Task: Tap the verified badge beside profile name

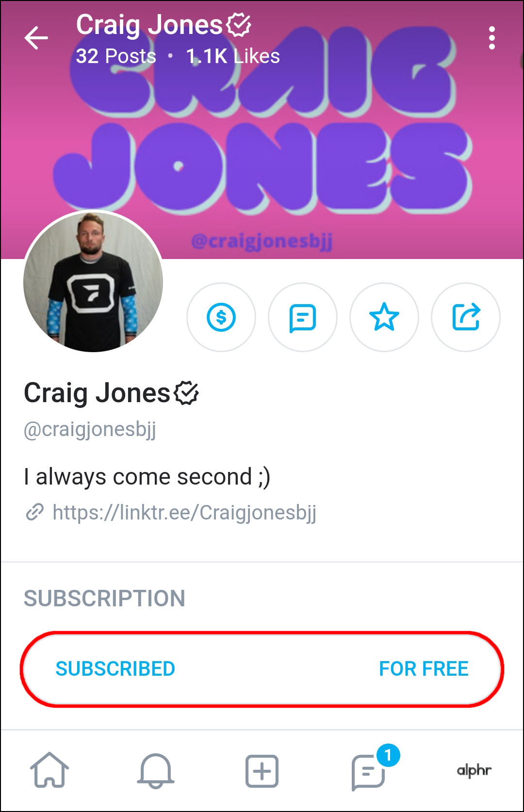Action: pyautogui.click(x=187, y=393)
